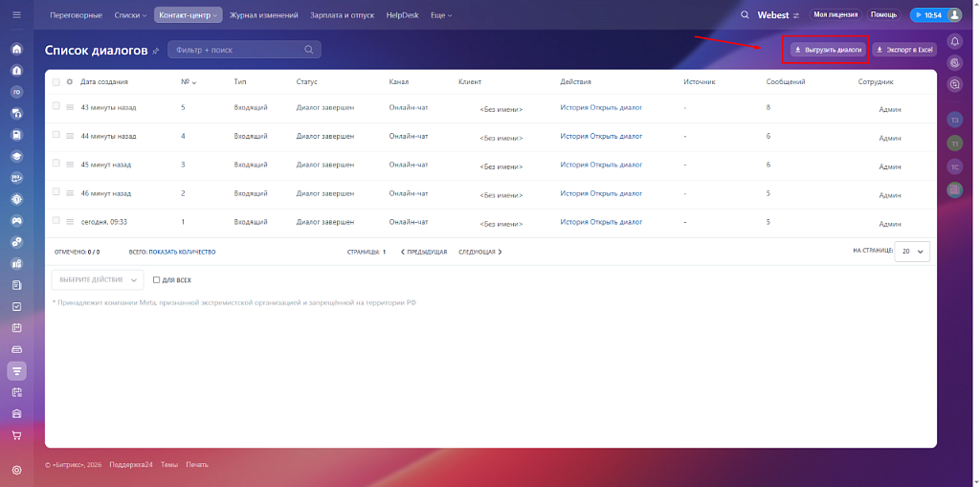Open grid column settings gear icon
This screenshot has width=980, height=487.
click(x=69, y=82)
